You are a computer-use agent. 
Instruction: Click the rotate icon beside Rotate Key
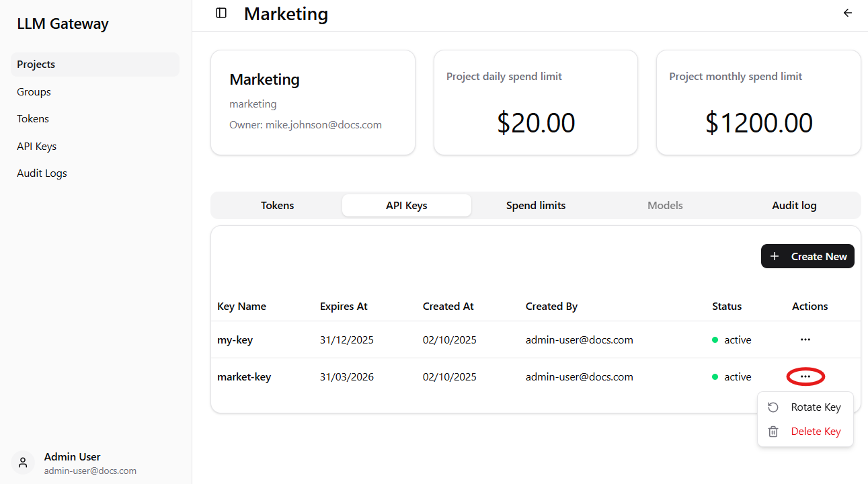(x=773, y=407)
